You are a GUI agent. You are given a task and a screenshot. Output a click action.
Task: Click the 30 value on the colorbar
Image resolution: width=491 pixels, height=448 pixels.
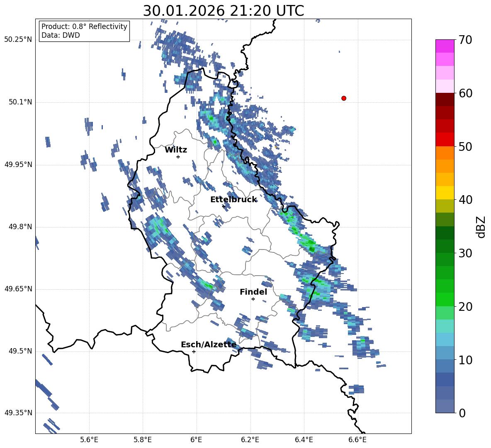pos(465,253)
